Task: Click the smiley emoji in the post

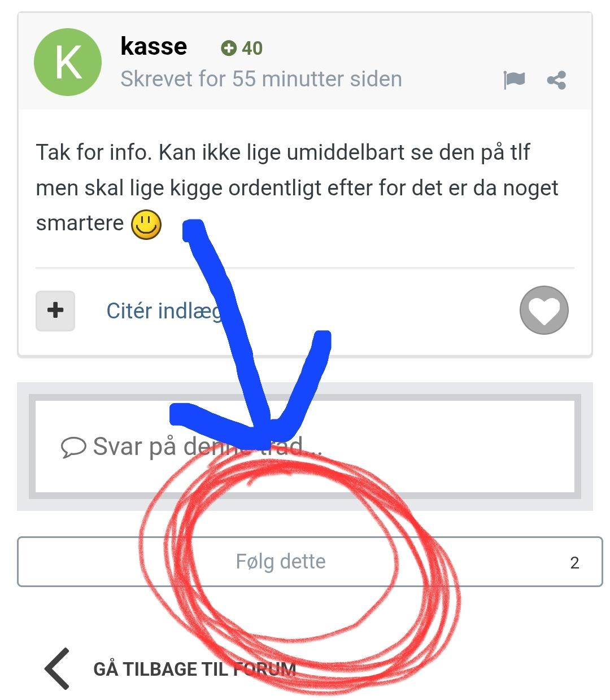Action: 146,224
